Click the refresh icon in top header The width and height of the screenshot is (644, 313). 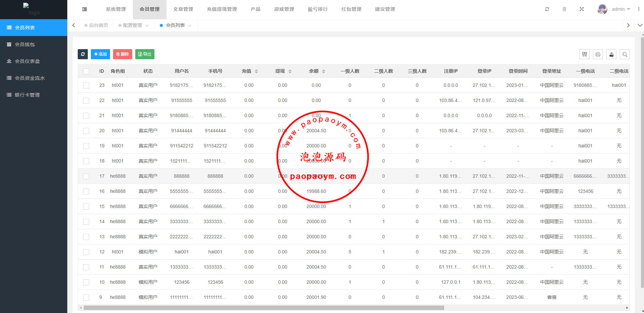click(547, 9)
